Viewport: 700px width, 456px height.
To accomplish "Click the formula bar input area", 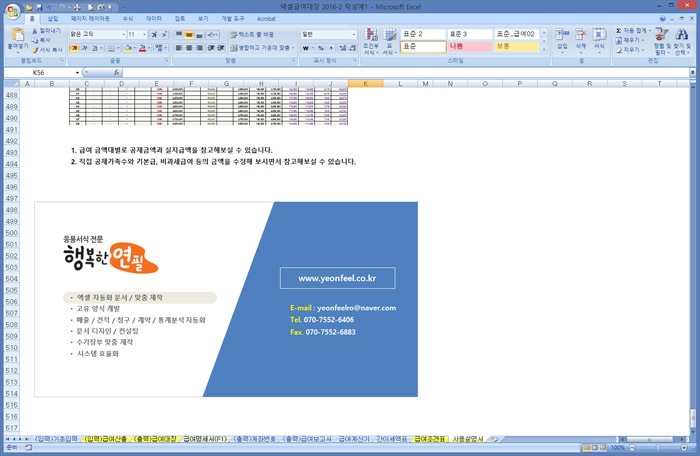I will pyautogui.click(x=405, y=72).
